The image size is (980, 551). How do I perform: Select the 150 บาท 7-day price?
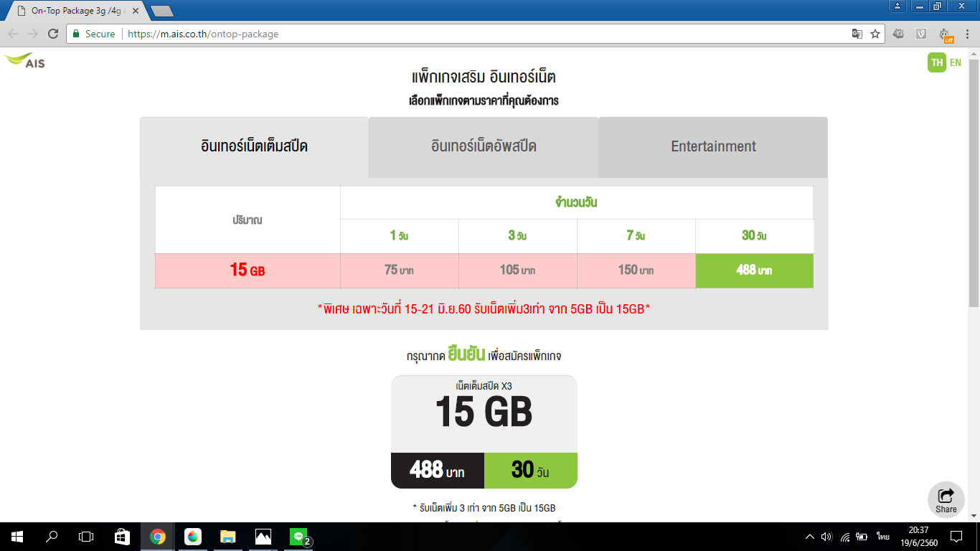[636, 270]
